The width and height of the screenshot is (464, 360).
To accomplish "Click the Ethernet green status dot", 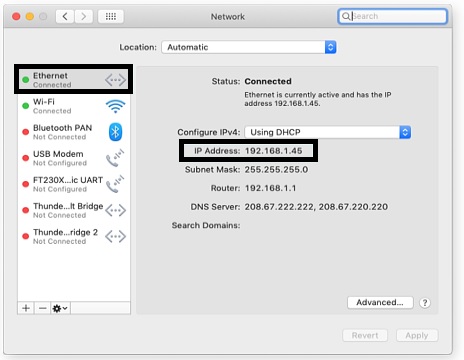I will click(25, 80).
